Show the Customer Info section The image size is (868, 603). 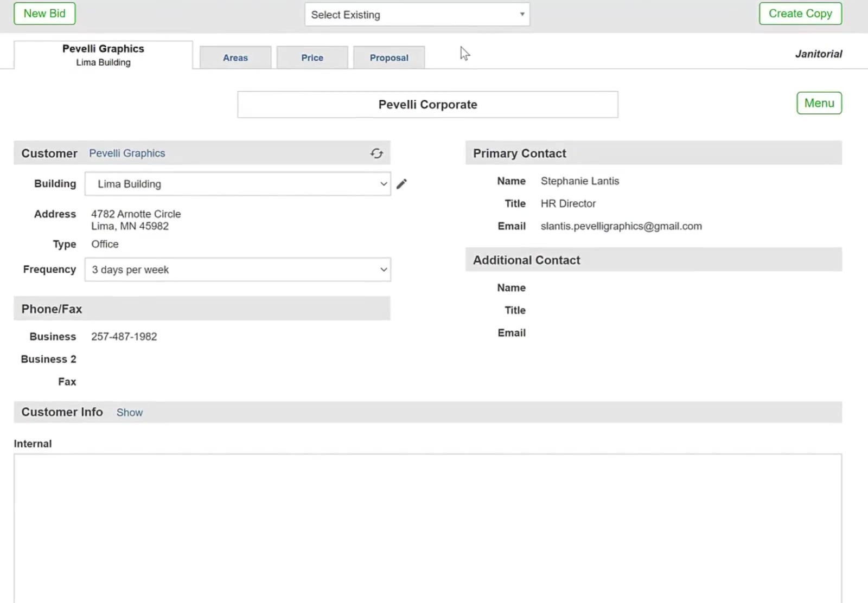130,413
